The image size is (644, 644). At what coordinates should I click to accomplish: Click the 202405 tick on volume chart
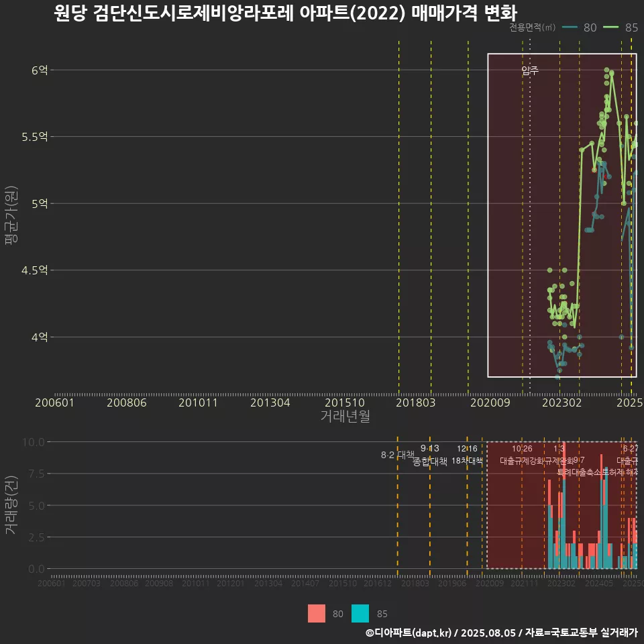599,583
